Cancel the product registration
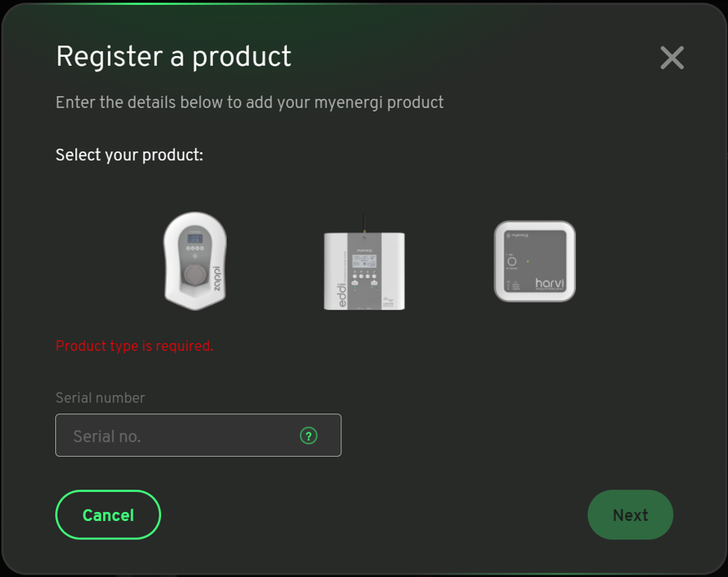The image size is (728, 577). point(108,514)
